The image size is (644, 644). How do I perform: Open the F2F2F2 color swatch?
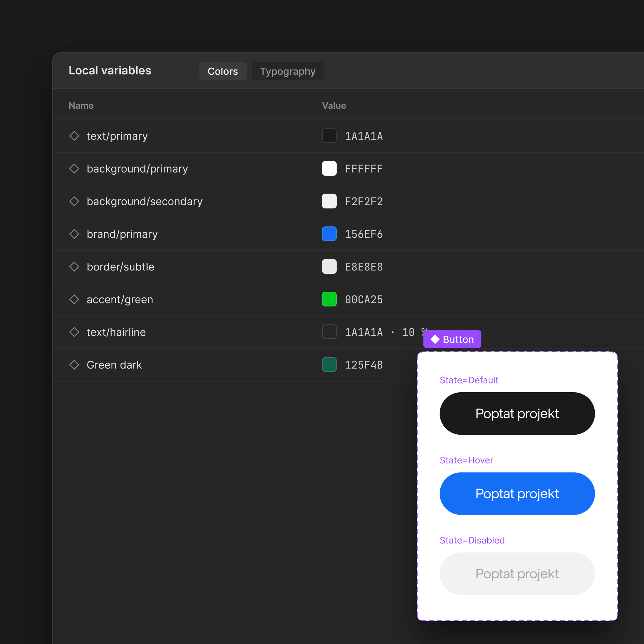pyautogui.click(x=329, y=201)
